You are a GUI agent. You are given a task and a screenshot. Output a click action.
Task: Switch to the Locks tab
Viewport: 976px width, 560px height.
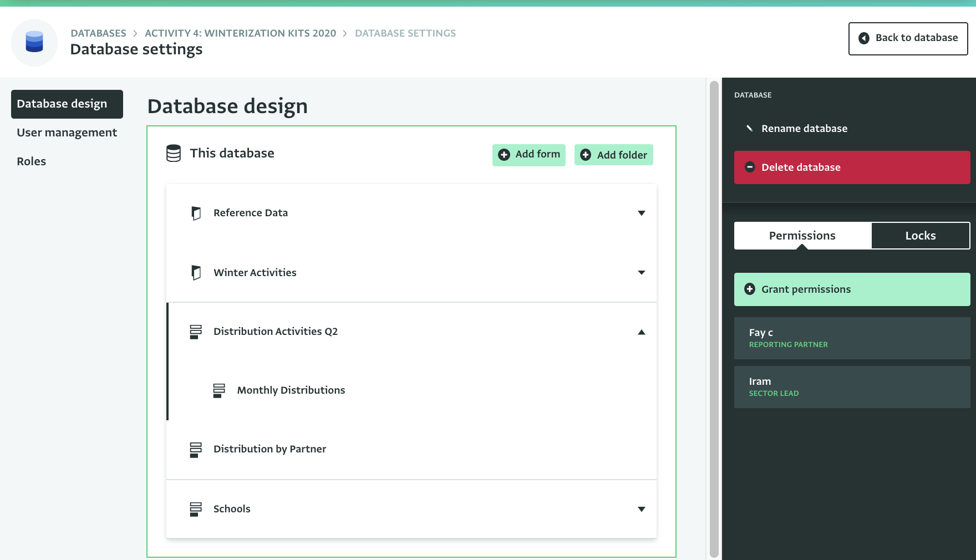pos(920,235)
